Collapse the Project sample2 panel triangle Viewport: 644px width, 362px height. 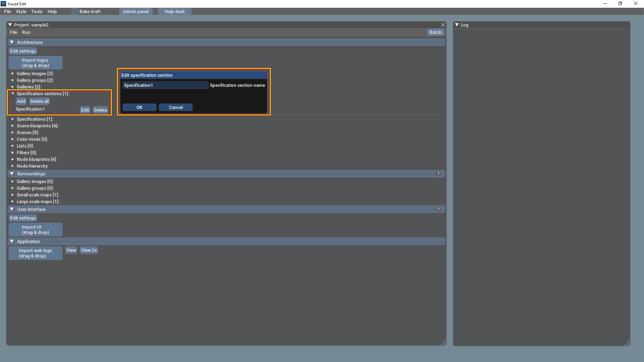[10, 25]
